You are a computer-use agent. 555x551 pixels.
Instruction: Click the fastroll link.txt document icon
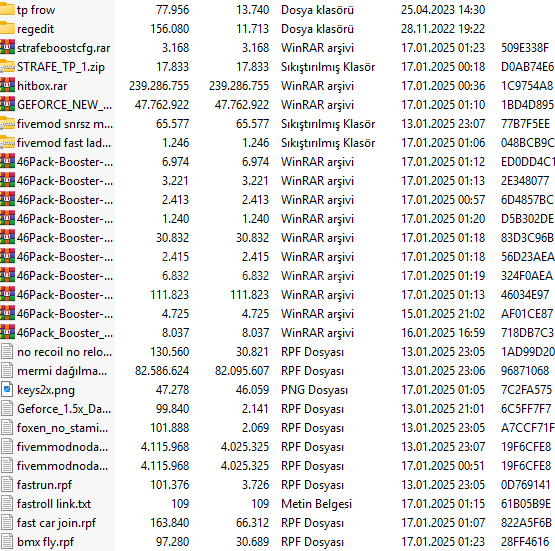click(7, 504)
